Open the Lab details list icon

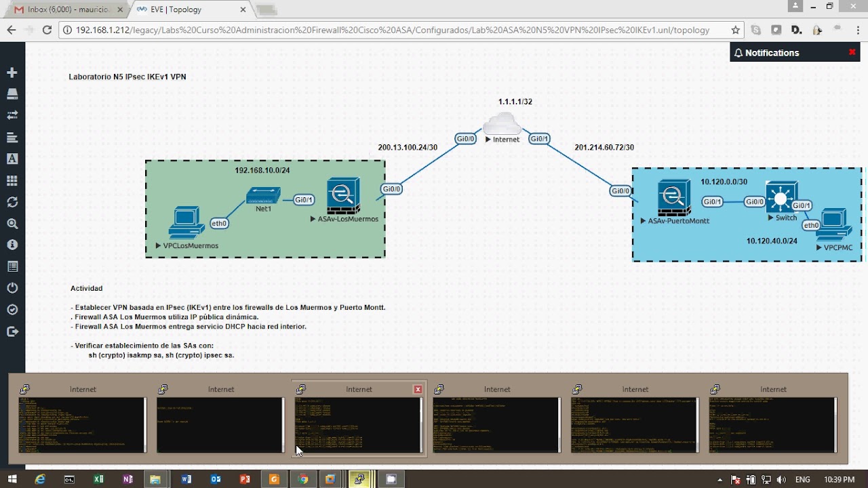pyautogui.click(x=12, y=266)
